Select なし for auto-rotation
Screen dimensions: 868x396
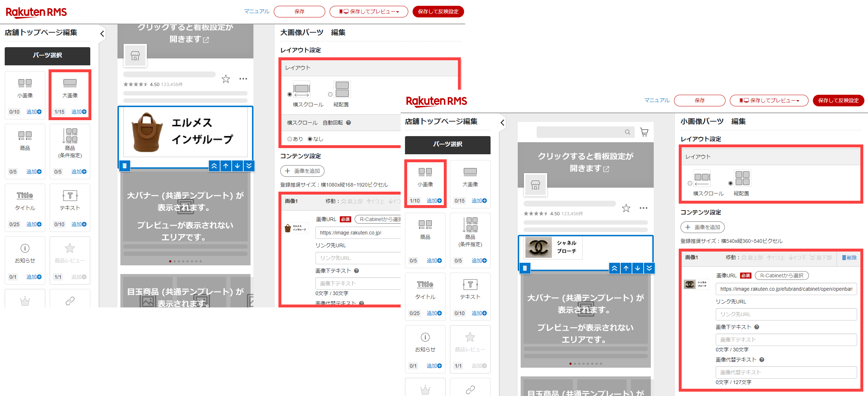tap(310, 139)
